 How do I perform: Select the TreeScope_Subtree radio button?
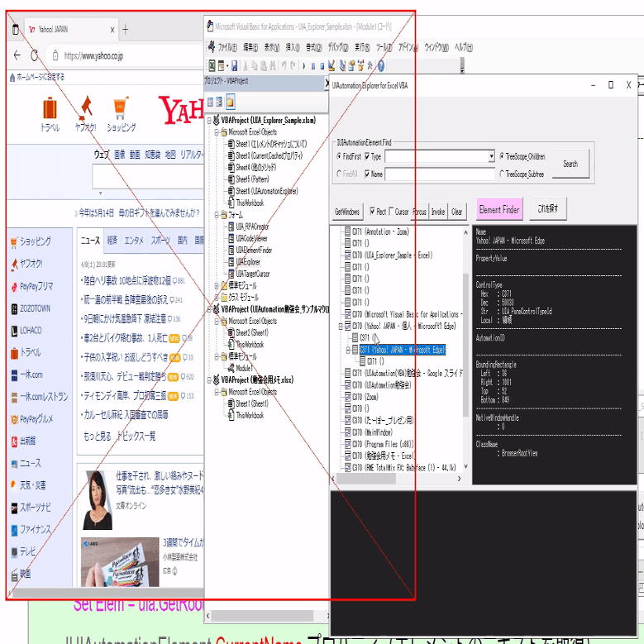[502, 174]
